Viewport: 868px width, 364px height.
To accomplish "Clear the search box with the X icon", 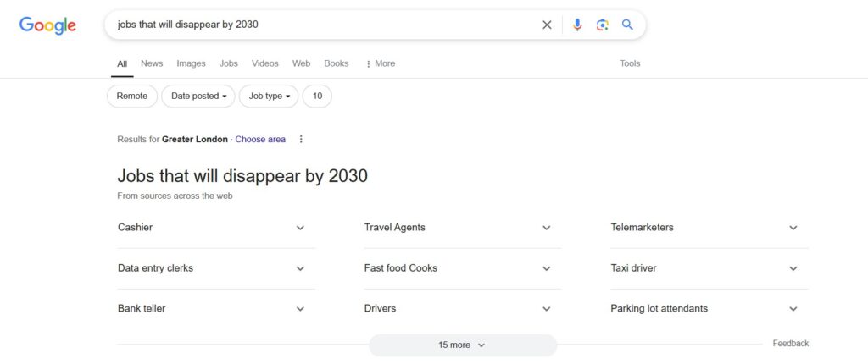I will [x=547, y=25].
